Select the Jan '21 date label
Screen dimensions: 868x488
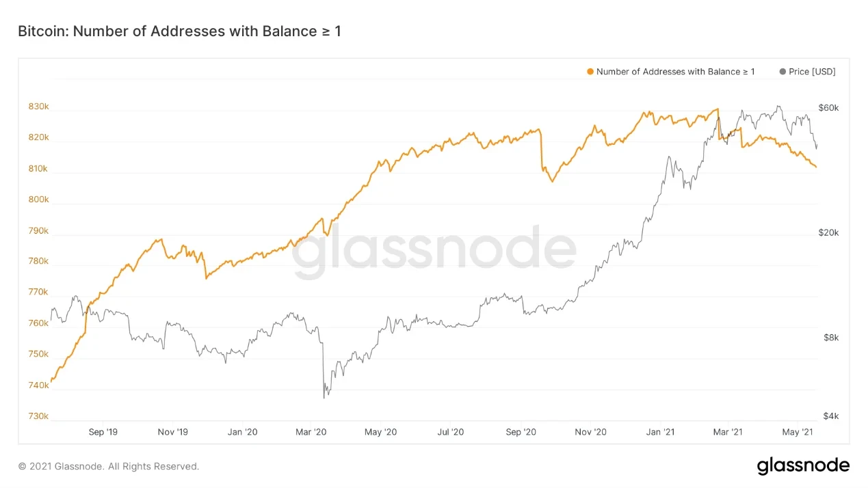pyautogui.click(x=660, y=432)
